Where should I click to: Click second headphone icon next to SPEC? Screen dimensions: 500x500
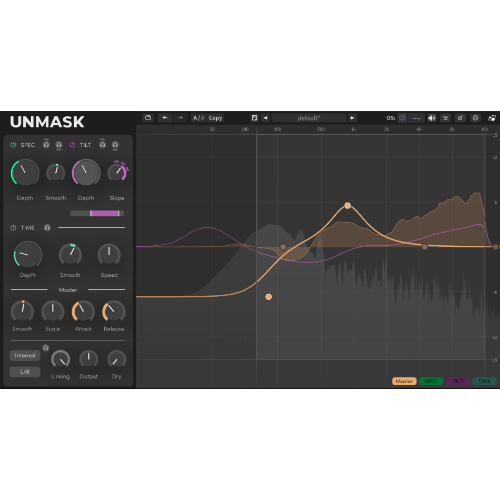coord(59,145)
